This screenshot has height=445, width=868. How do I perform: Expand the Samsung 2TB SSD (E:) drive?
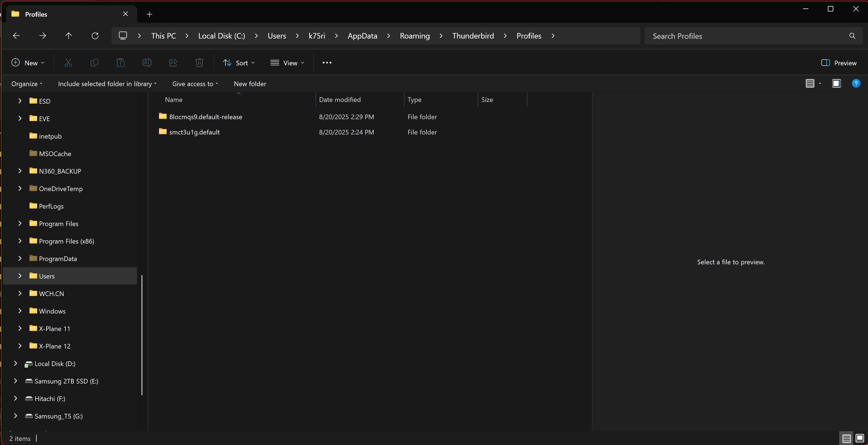point(16,381)
